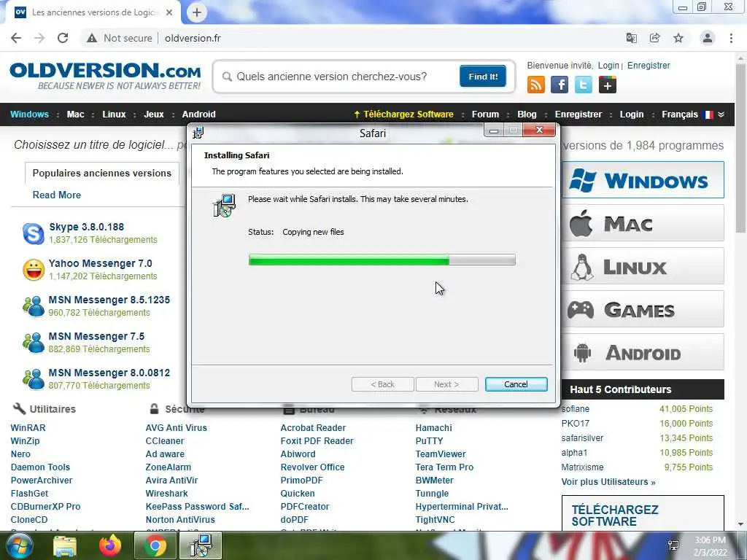Open Voir plus Utilisateurs link

click(608, 482)
